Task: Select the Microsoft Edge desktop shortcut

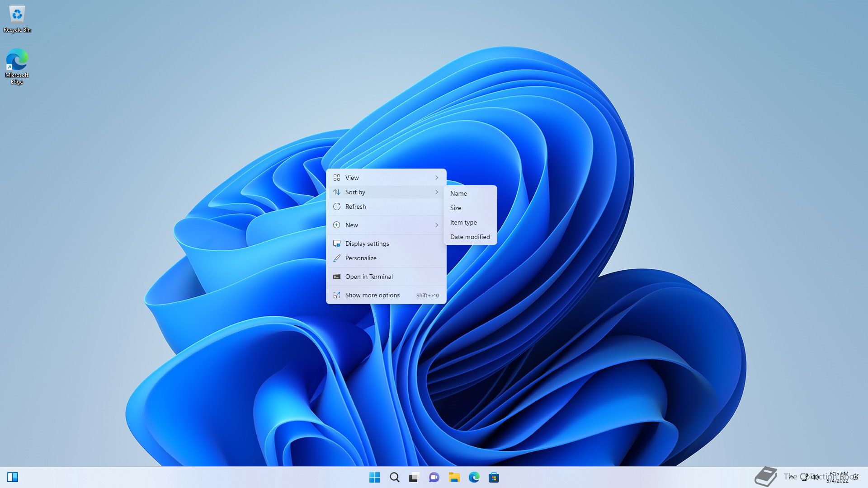Action: (x=17, y=66)
